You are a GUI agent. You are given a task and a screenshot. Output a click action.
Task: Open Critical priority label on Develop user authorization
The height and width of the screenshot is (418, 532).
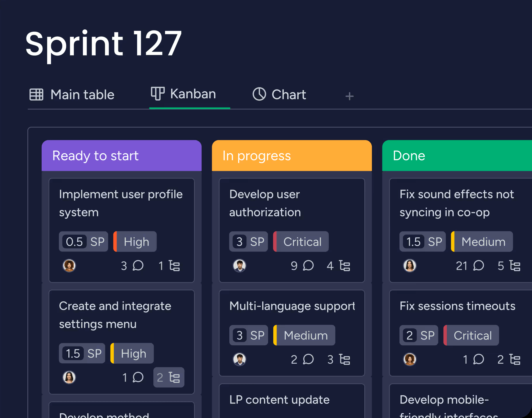pos(301,242)
